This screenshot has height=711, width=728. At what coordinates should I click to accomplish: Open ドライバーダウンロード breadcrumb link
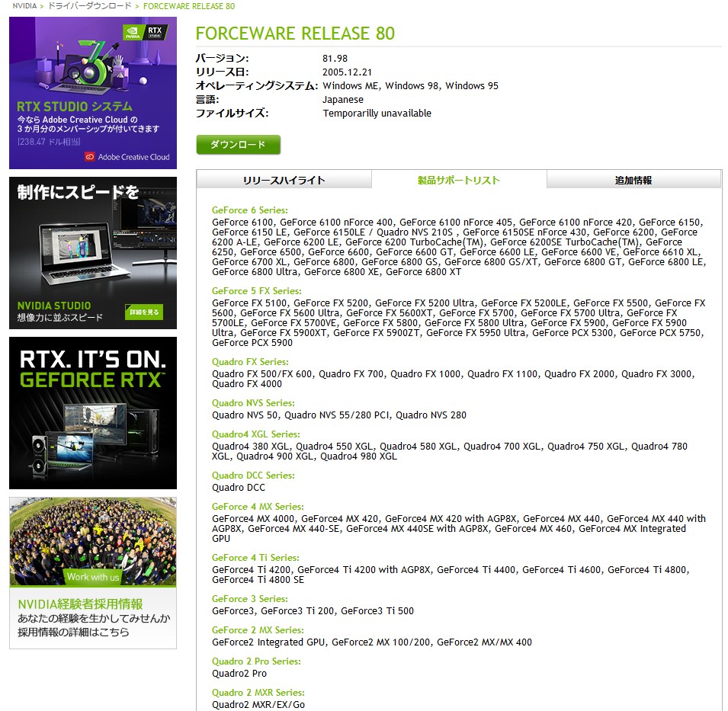pyautogui.click(x=90, y=6)
